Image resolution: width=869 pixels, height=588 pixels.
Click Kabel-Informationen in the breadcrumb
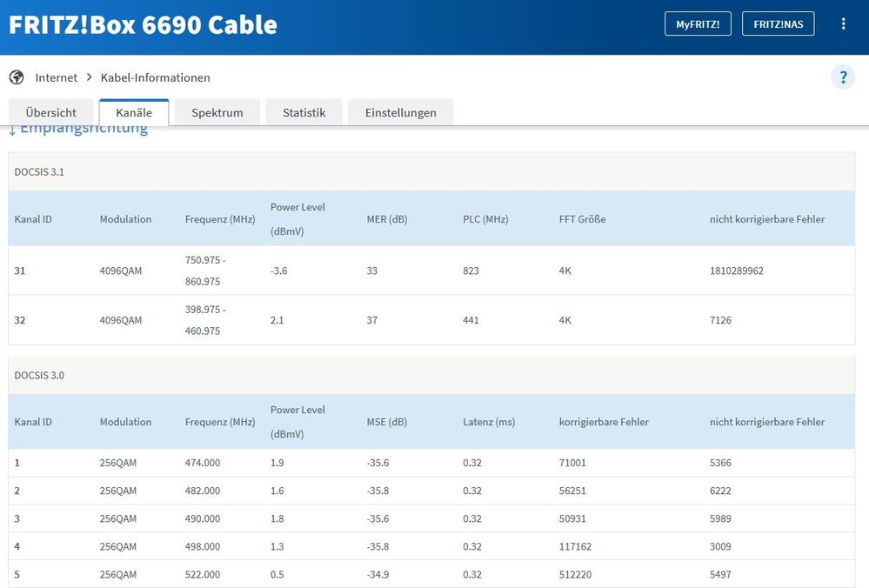156,77
